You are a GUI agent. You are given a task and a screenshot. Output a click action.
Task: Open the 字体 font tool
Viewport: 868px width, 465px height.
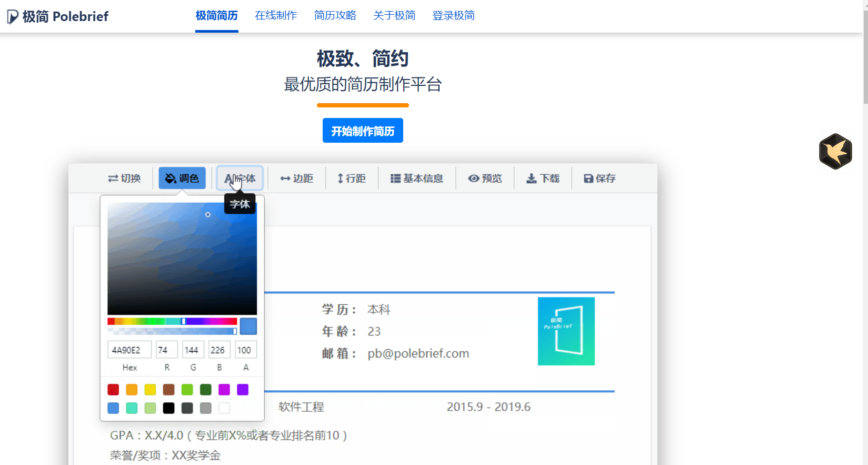[x=240, y=179]
